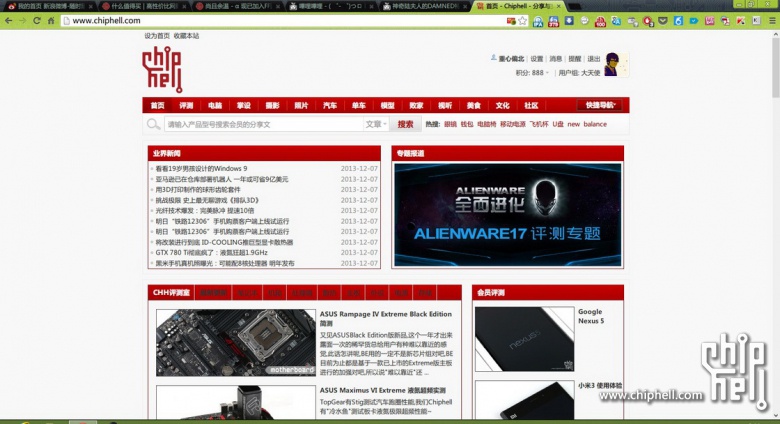The image size is (780, 424).
Task: Open the 文章 search type dropdown
Action: tap(376, 124)
